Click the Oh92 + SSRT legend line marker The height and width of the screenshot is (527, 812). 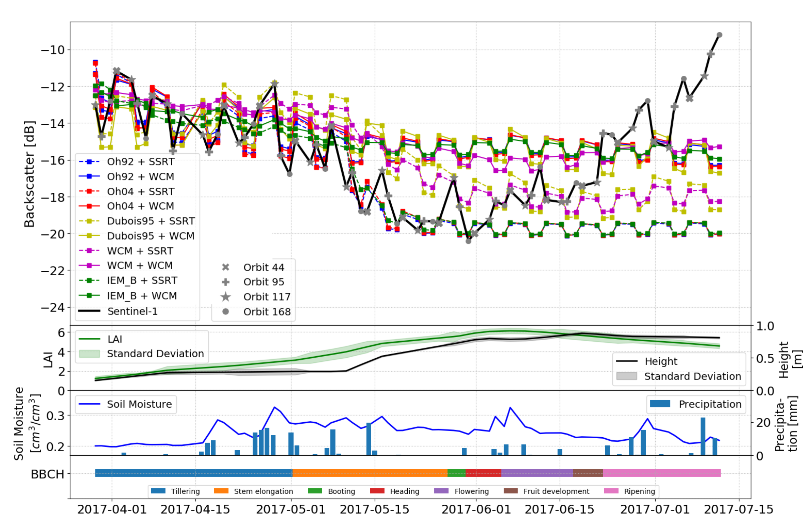89,161
